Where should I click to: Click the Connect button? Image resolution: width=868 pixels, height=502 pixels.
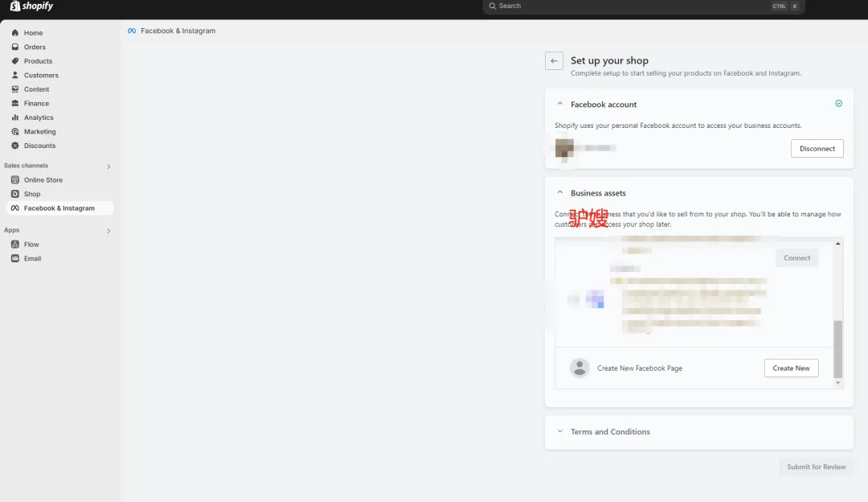pyautogui.click(x=796, y=258)
